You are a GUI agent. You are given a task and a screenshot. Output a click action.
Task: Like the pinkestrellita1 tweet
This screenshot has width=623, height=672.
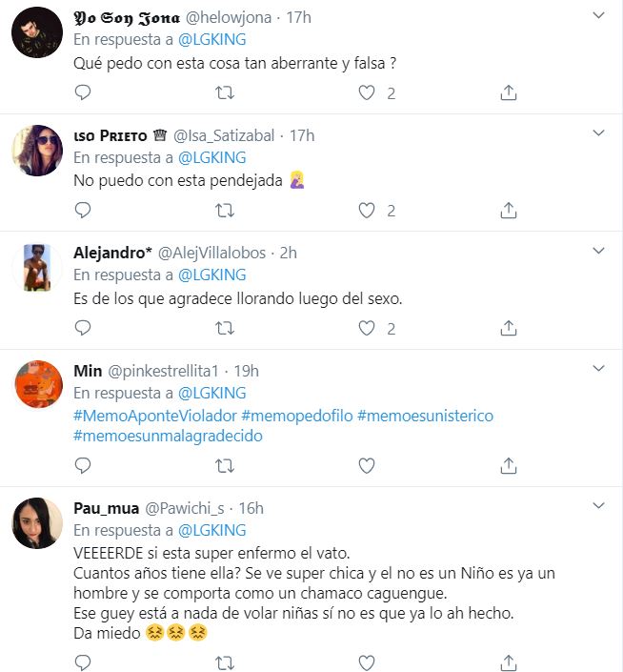(x=367, y=465)
